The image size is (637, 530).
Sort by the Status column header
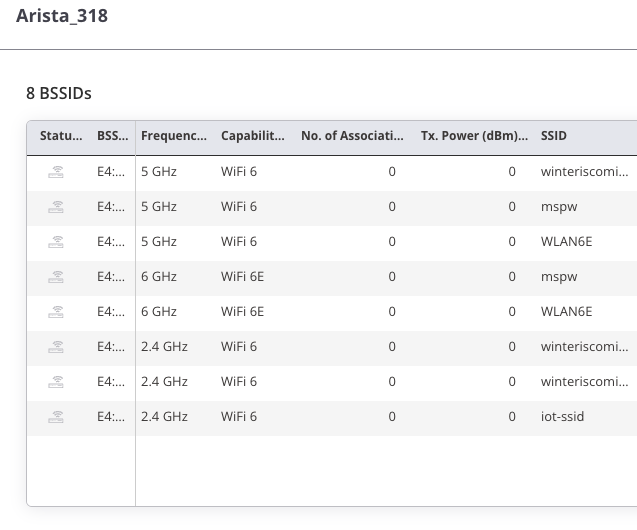[61, 136]
